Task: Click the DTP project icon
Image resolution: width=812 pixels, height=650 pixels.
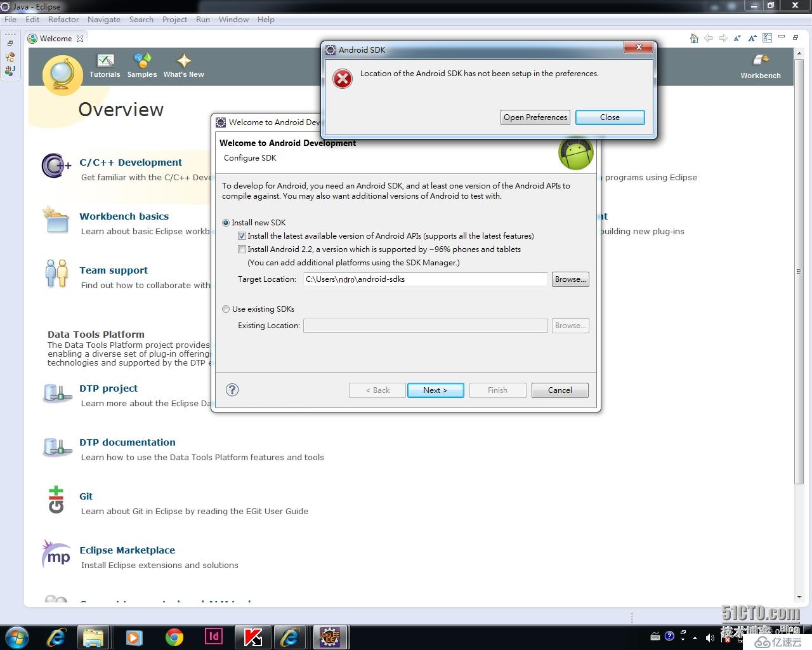Action: [x=57, y=394]
